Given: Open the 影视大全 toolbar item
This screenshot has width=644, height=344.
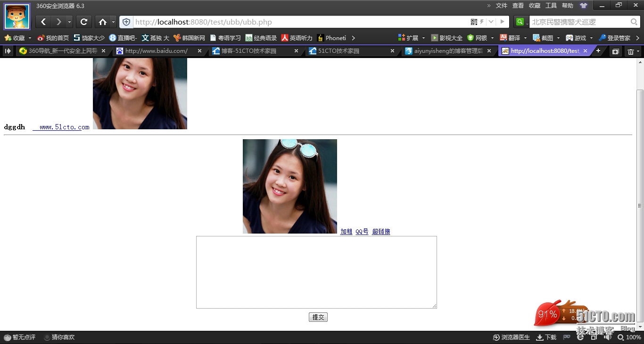Looking at the screenshot, I should [446, 38].
